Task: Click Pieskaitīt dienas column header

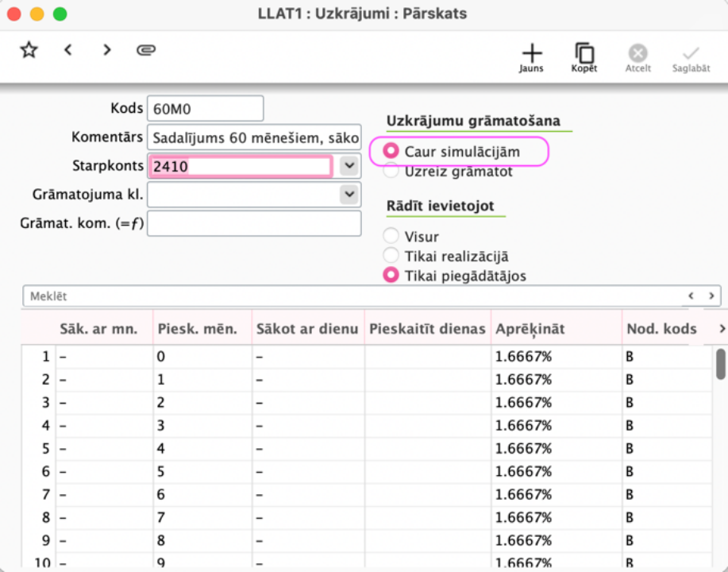Action: 427,329
